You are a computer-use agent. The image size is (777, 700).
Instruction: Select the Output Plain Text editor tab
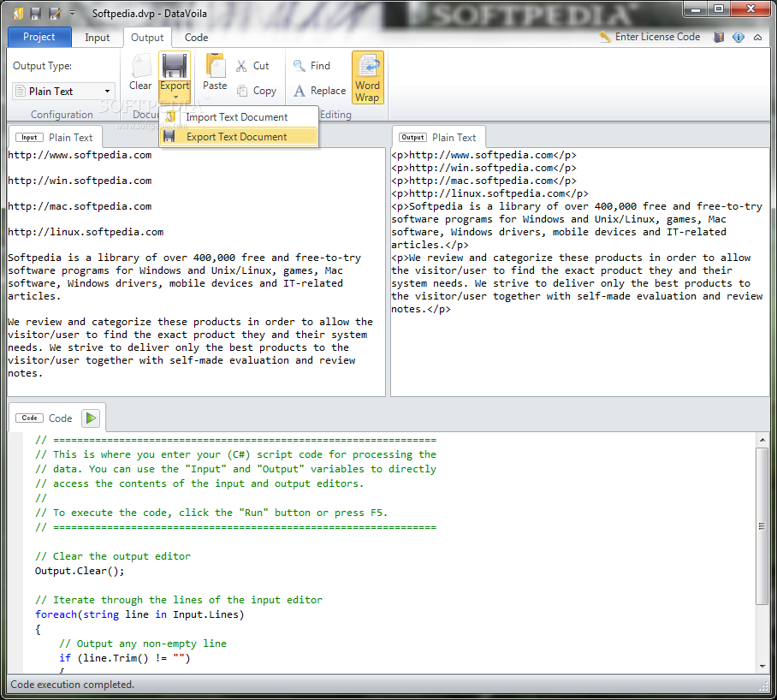438,137
